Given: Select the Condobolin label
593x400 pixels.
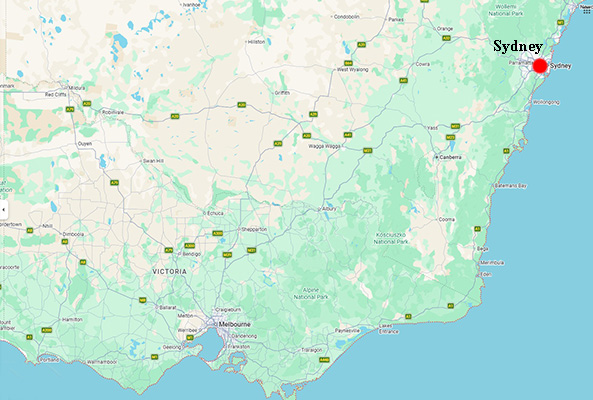Looking at the screenshot, I should 346,17.
